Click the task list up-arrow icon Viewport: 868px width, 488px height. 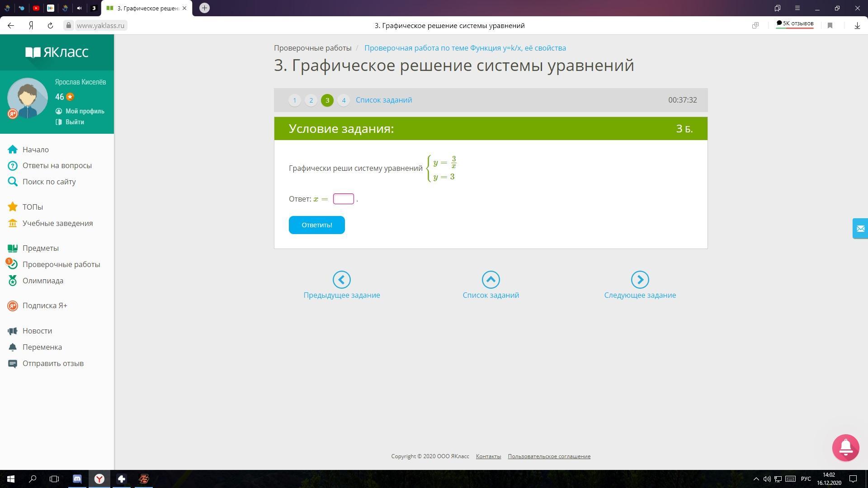(x=491, y=280)
